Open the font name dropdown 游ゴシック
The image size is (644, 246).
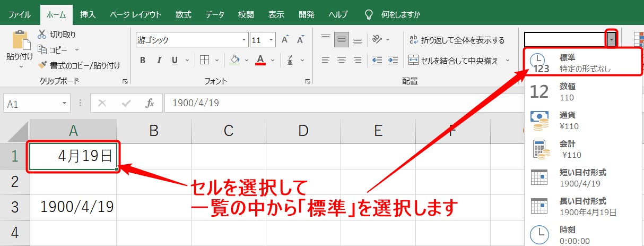pos(245,40)
